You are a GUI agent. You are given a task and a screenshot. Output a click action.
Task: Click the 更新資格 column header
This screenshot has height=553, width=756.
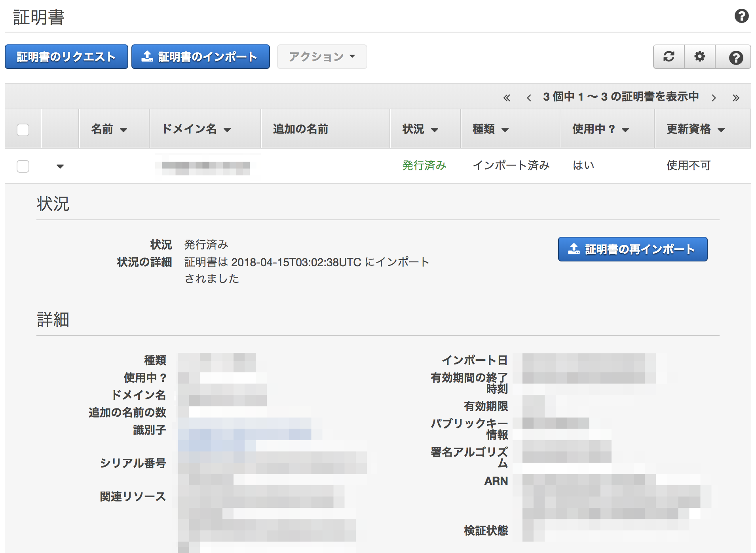click(x=695, y=129)
